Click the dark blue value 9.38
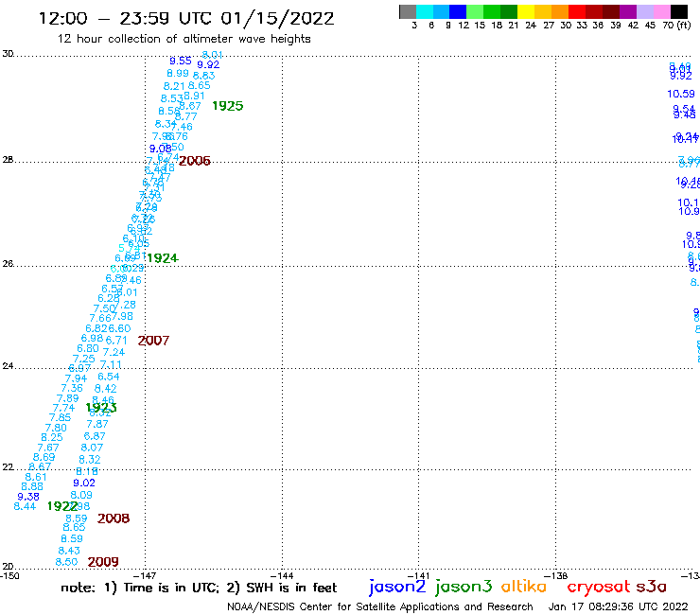This screenshot has height=615, width=700. pos(28,497)
